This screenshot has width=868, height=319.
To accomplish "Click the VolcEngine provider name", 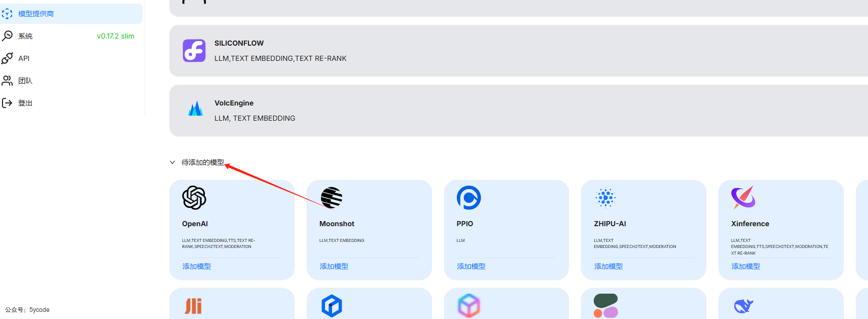I will point(234,103).
